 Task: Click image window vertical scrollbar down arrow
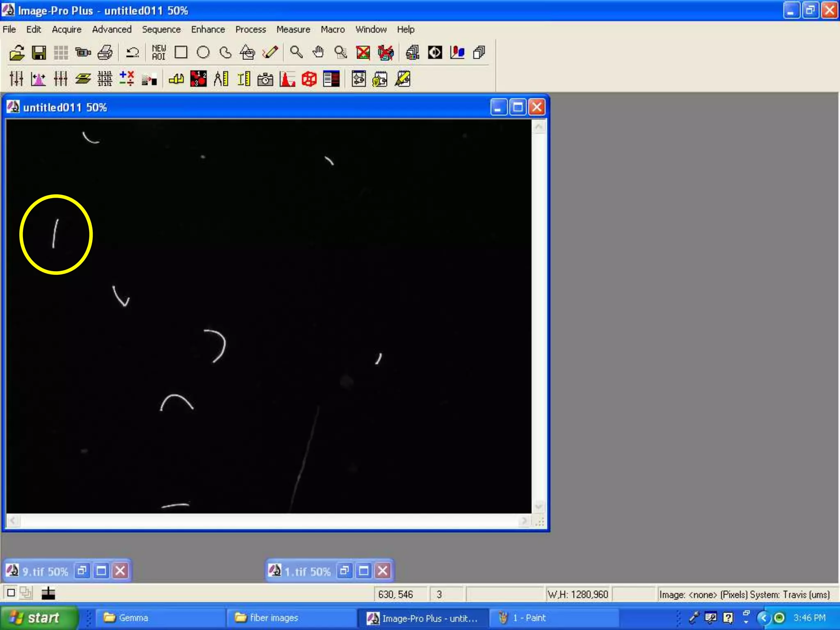pyautogui.click(x=539, y=506)
